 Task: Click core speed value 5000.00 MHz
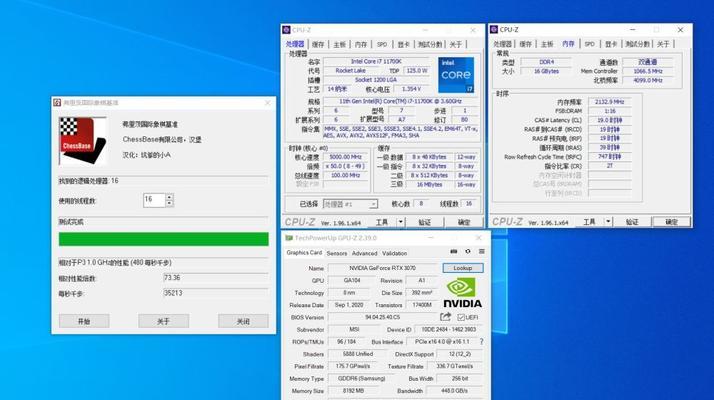point(346,157)
